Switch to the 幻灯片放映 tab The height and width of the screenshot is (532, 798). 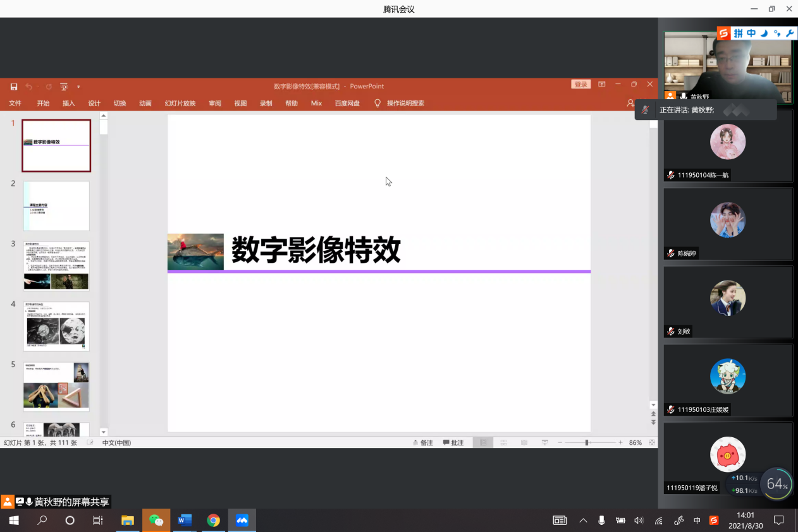click(x=180, y=103)
